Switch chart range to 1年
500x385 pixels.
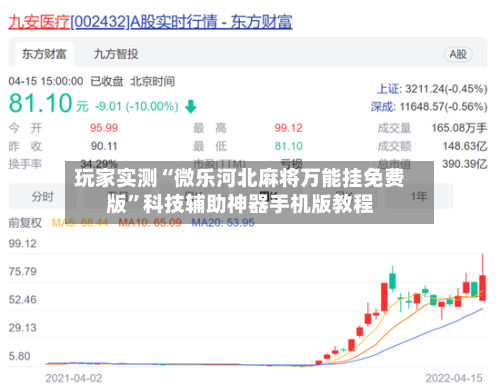[419, 196]
